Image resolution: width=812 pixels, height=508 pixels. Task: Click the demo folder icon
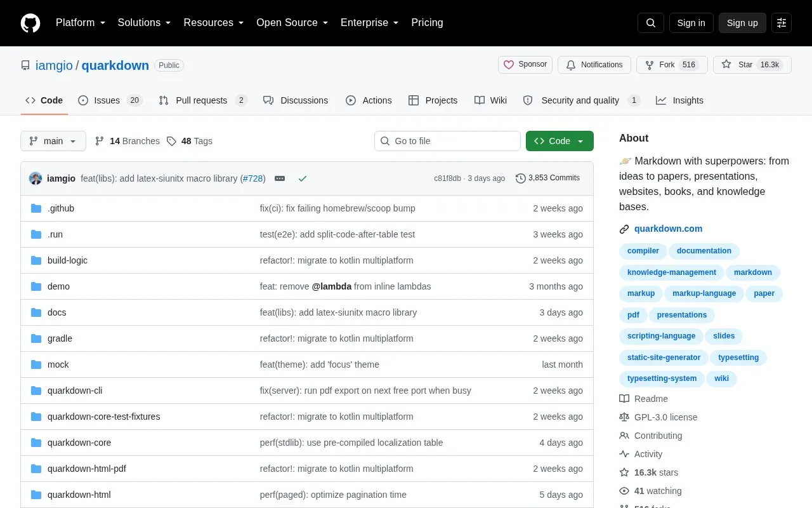point(36,286)
